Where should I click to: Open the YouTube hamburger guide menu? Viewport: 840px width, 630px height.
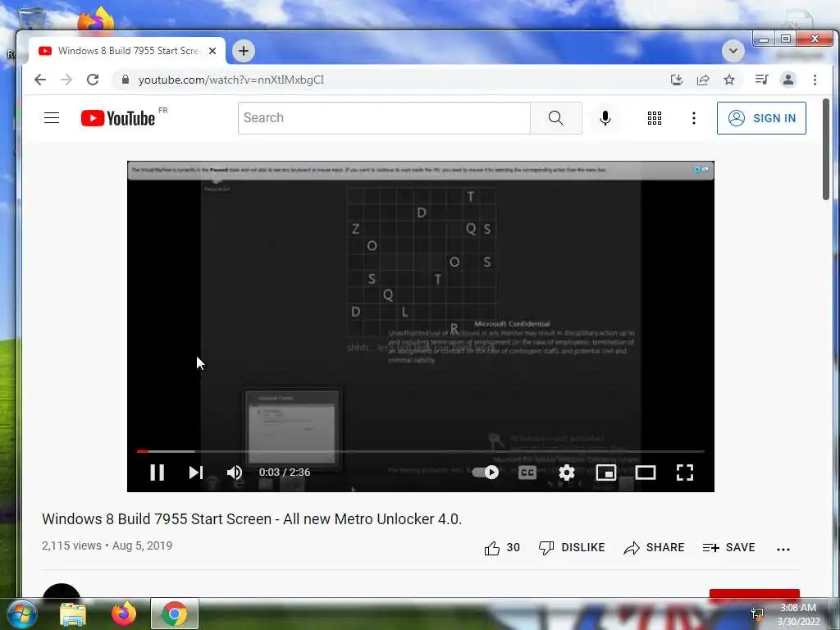pyautogui.click(x=52, y=118)
